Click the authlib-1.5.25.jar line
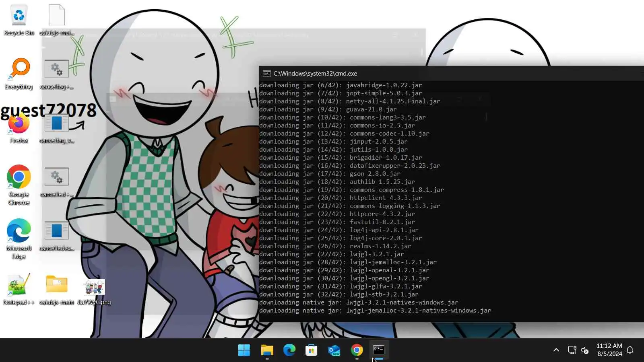This screenshot has width=644, height=362. tap(337, 182)
